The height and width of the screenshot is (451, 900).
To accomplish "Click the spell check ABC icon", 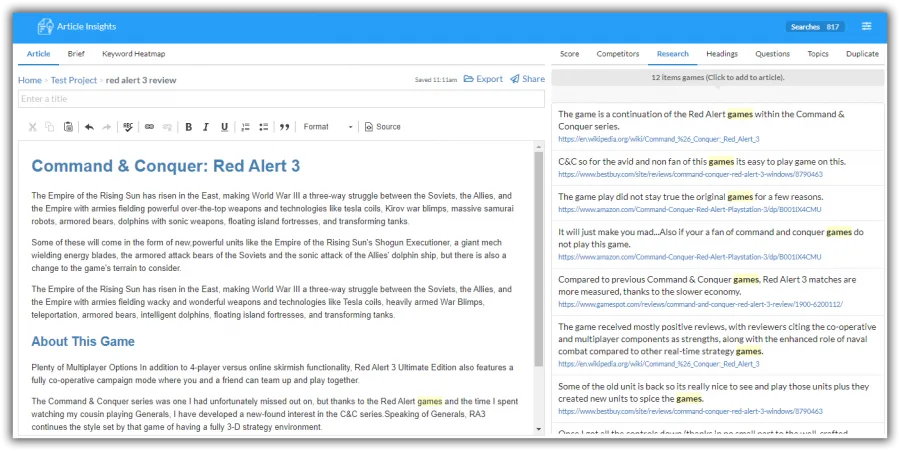I will click(128, 127).
